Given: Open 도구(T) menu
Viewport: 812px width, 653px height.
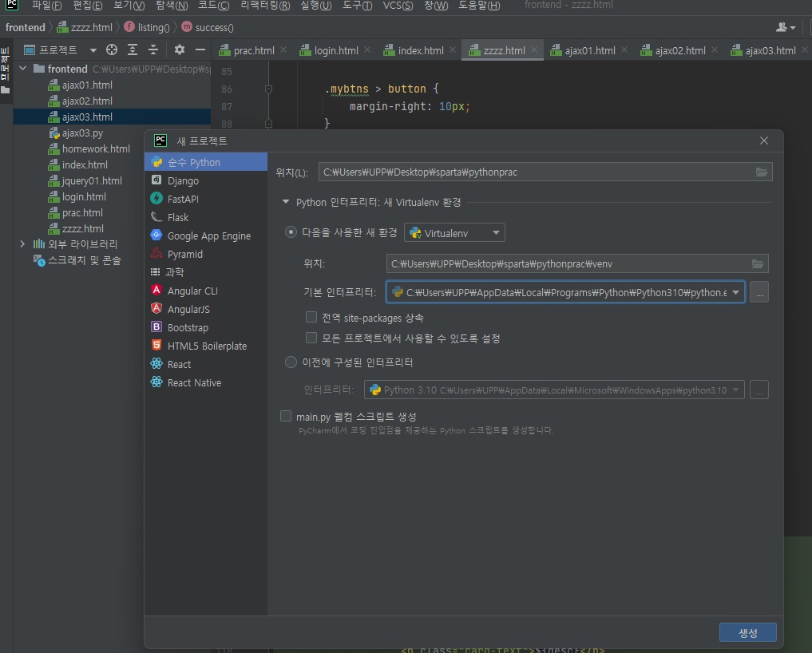Looking at the screenshot, I should [358, 6].
